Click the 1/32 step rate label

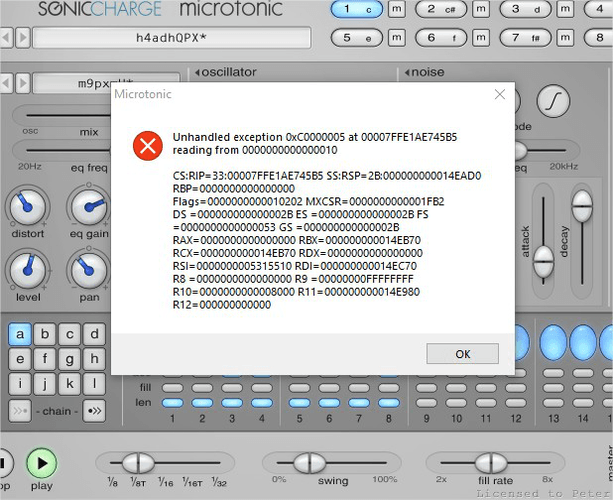219,482
